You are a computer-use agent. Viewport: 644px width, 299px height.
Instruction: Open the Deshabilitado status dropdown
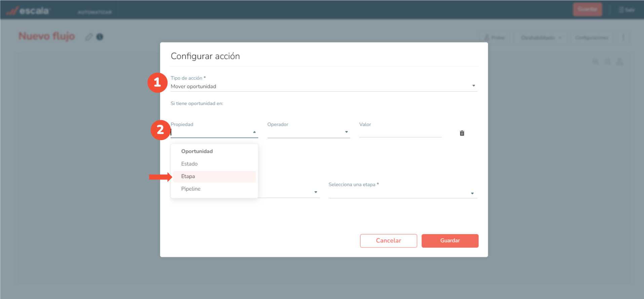tap(541, 38)
